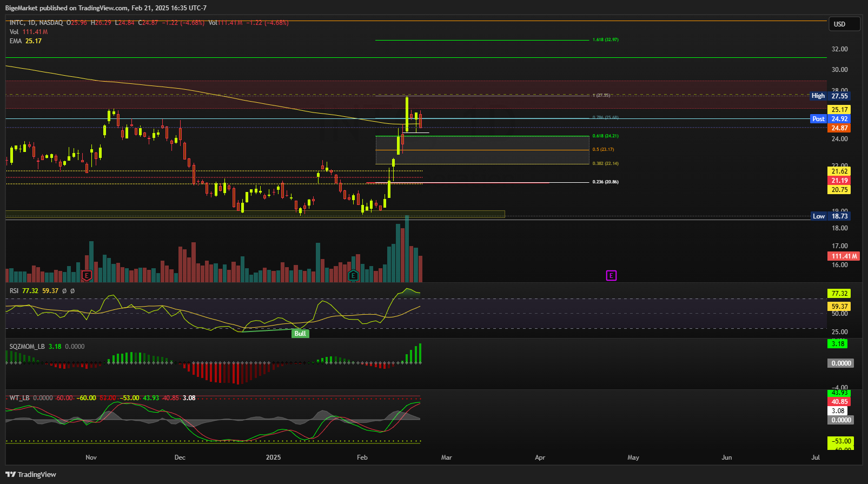Click the Post 24.92 price label
Viewport: 868px width, 484px height.
tap(830, 119)
